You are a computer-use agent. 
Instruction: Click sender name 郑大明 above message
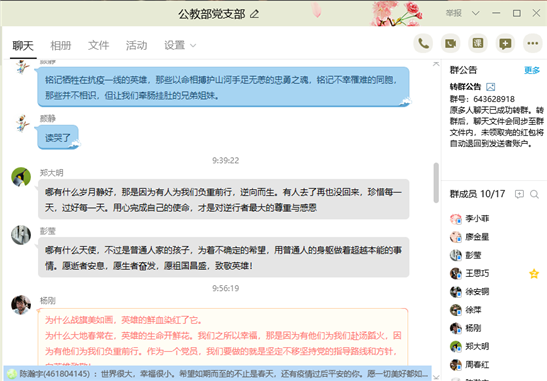pos(51,173)
